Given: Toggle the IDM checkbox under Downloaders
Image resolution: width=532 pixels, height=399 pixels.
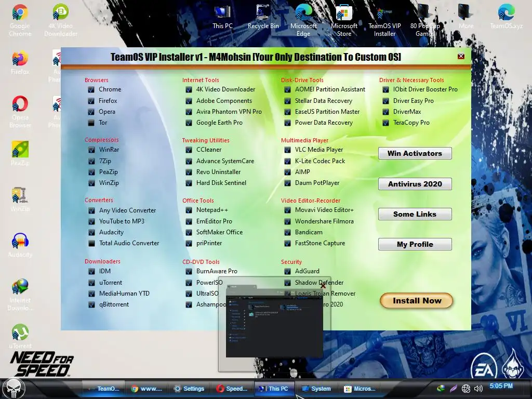Looking at the screenshot, I should click(x=91, y=271).
